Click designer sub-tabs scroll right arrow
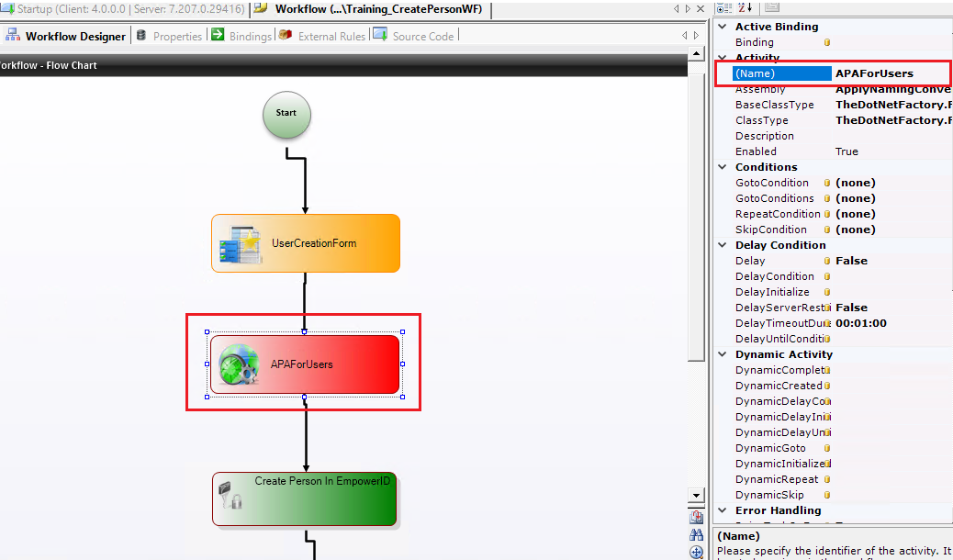The width and height of the screenshot is (953, 560). pos(696,36)
